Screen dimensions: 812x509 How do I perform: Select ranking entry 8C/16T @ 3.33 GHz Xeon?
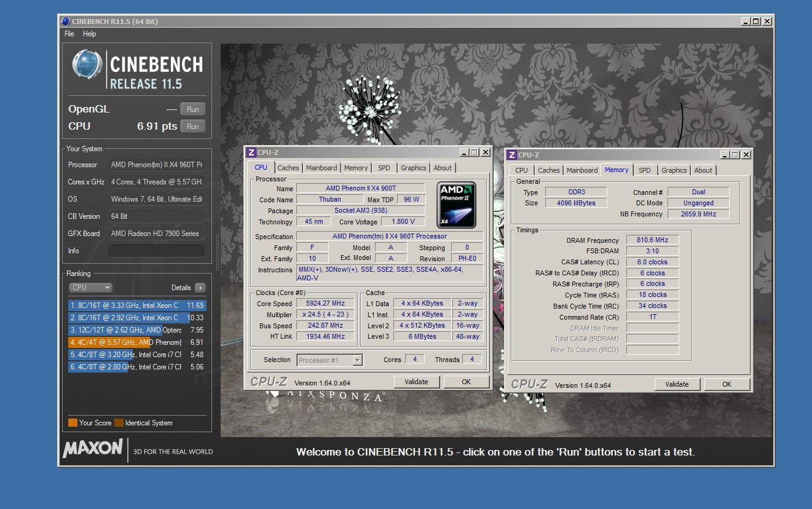pyautogui.click(x=136, y=306)
